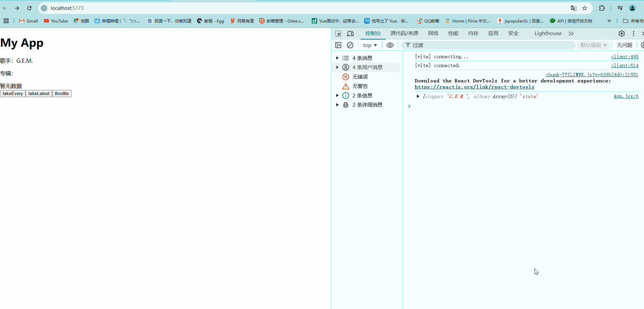This screenshot has width=644, height=309.
Task: Open the top frame context dropdown
Action: pos(370,45)
